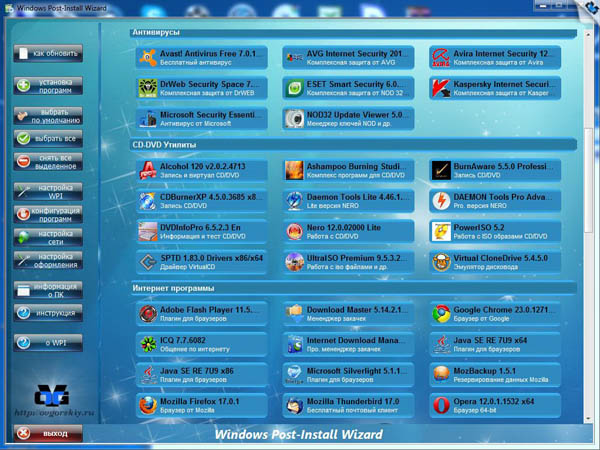The width and height of the screenshot is (600, 450).
Task: Click the ESET Smart Security icon
Action: click(x=295, y=88)
